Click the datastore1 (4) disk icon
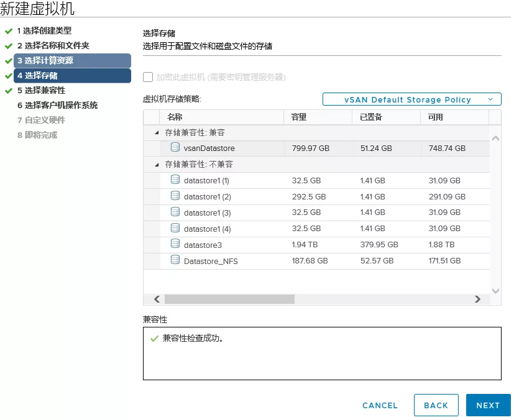This screenshot has height=420, width=514. [x=175, y=229]
